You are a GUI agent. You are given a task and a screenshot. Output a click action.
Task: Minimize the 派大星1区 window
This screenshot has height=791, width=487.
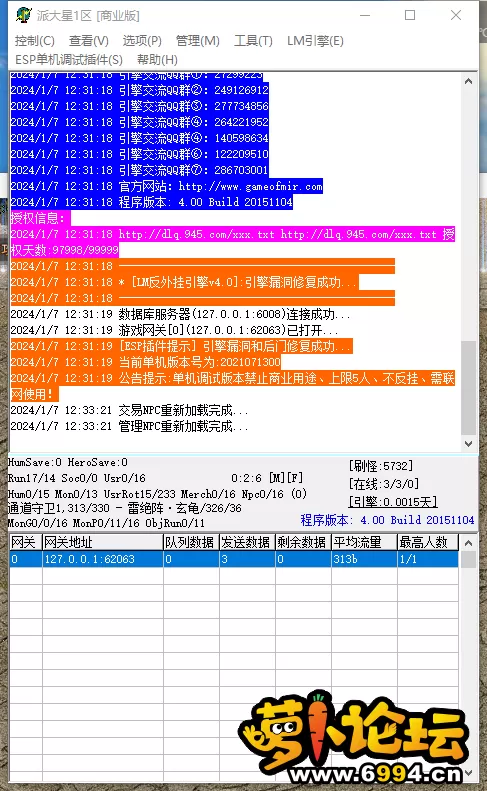tap(365, 16)
